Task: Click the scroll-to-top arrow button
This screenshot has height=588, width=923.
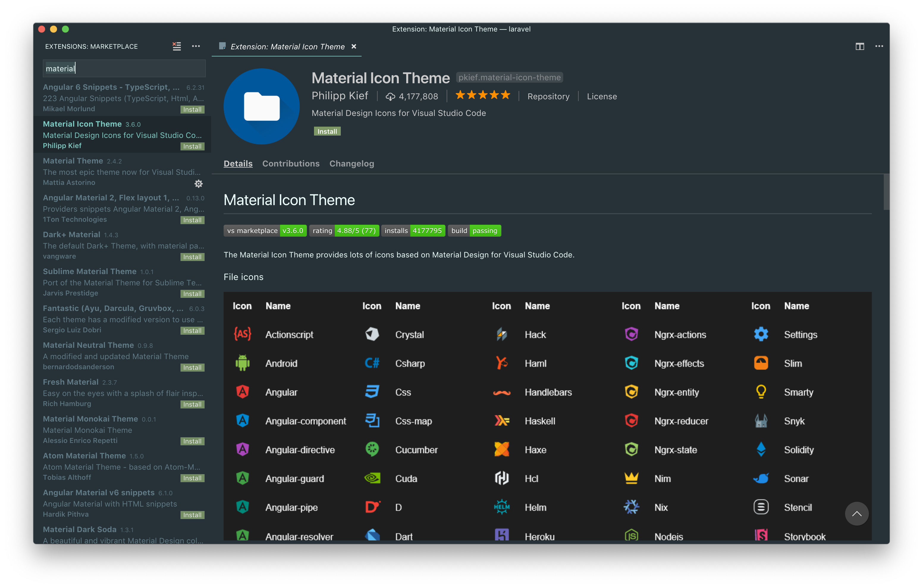Action: 856,514
